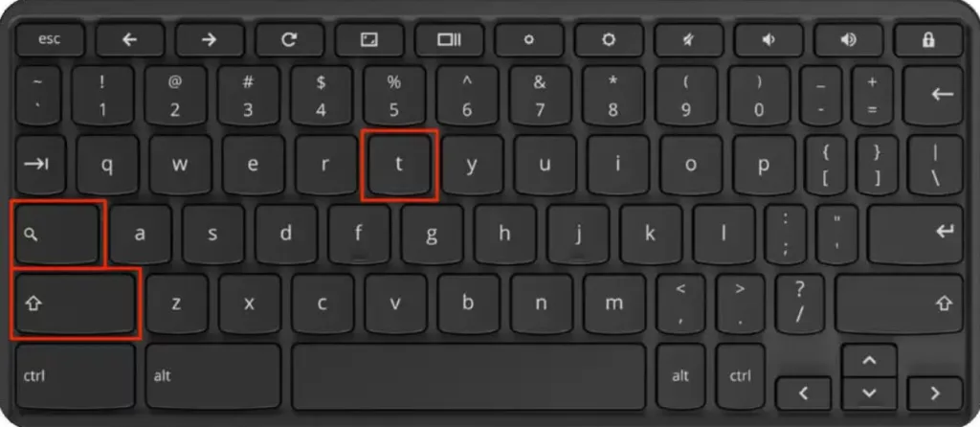Click the back arrow key beside esc

tap(129, 40)
